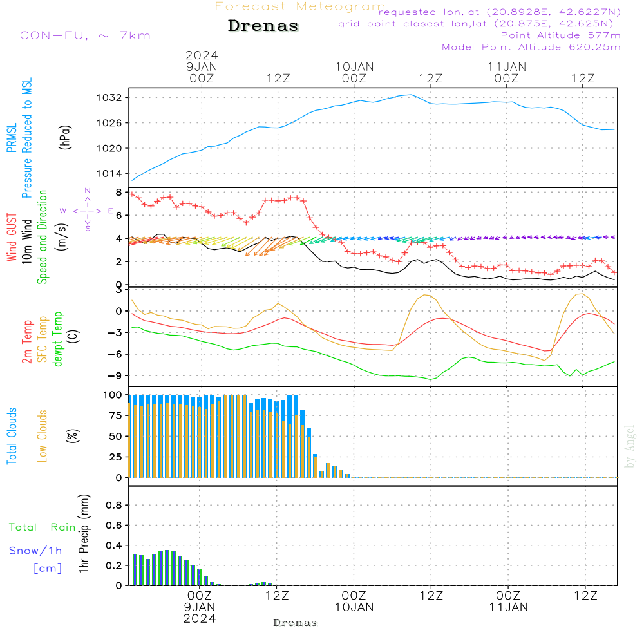Click the grid point closest lon,lat line
Viewport: 644px width, 644px height.
tap(476, 24)
